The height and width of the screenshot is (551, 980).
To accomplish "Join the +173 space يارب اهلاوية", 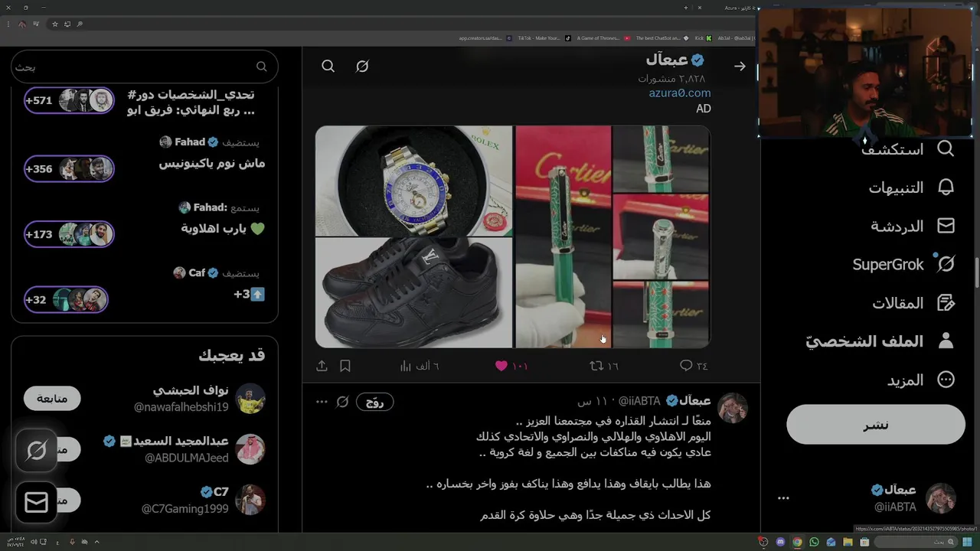I will pyautogui.click(x=69, y=234).
